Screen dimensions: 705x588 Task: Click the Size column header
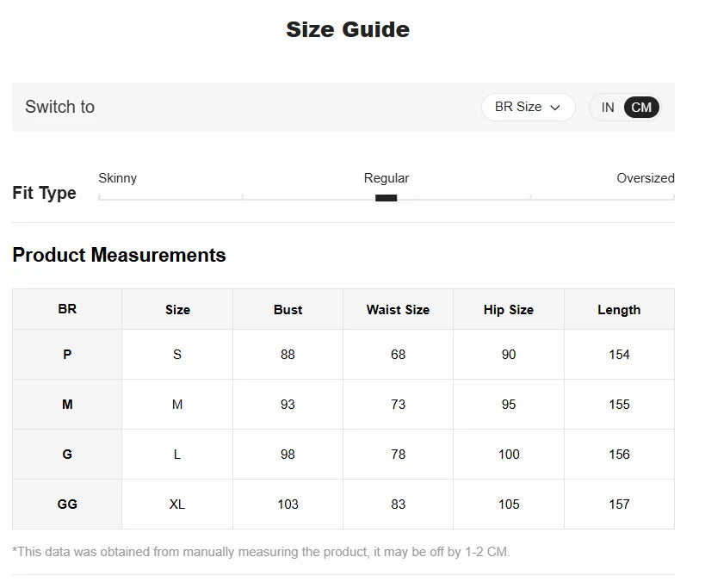click(x=177, y=309)
